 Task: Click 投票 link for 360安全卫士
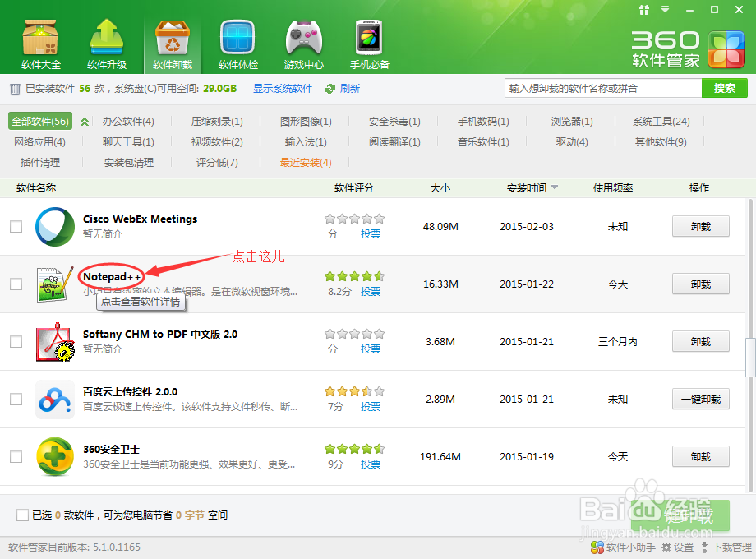pyautogui.click(x=371, y=464)
